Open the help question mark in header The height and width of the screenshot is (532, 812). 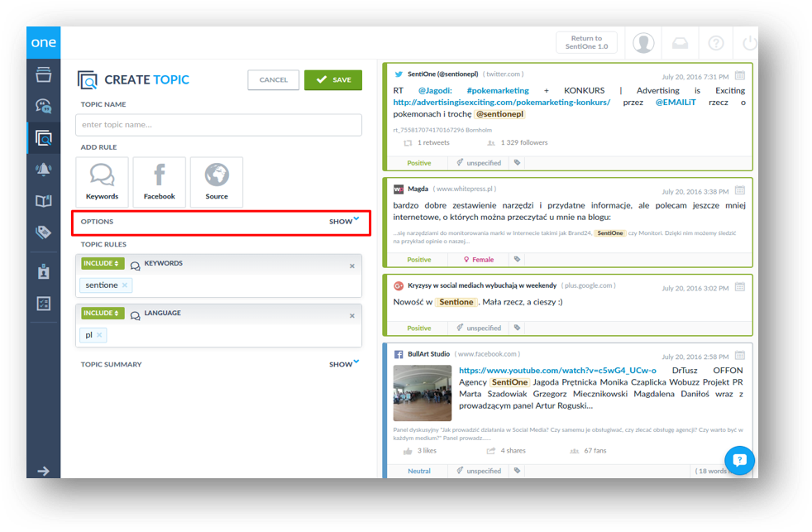(716, 43)
